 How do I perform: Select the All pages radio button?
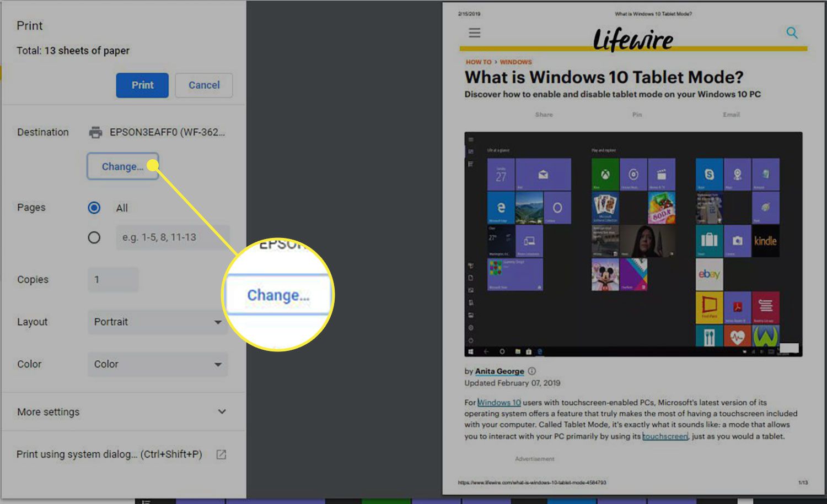(x=94, y=208)
